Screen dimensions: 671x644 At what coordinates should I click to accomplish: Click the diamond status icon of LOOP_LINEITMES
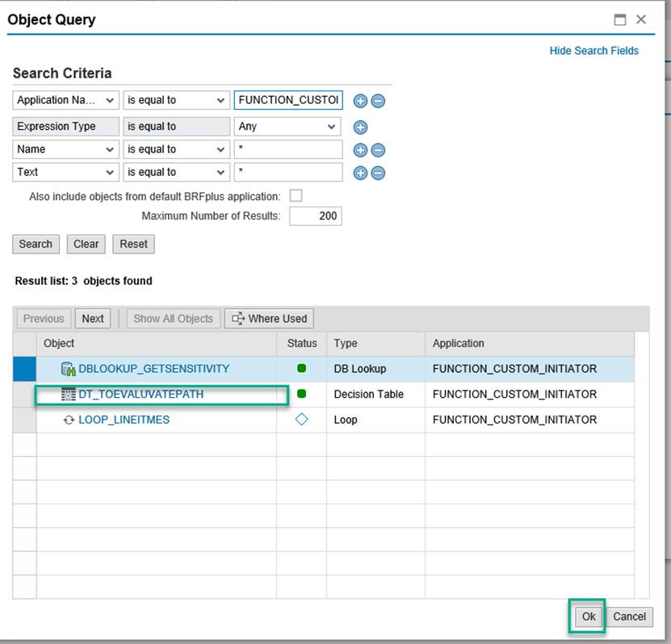(300, 419)
